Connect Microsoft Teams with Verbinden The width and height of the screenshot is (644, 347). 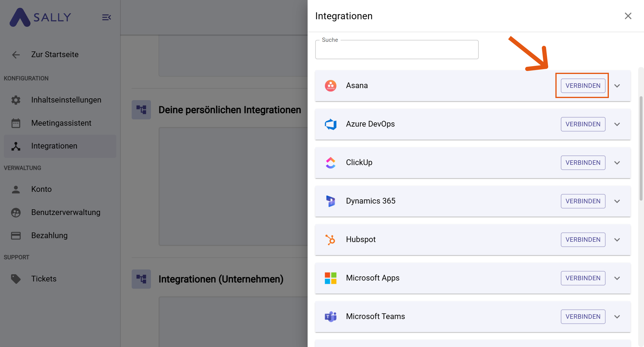(x=583, y=317)
